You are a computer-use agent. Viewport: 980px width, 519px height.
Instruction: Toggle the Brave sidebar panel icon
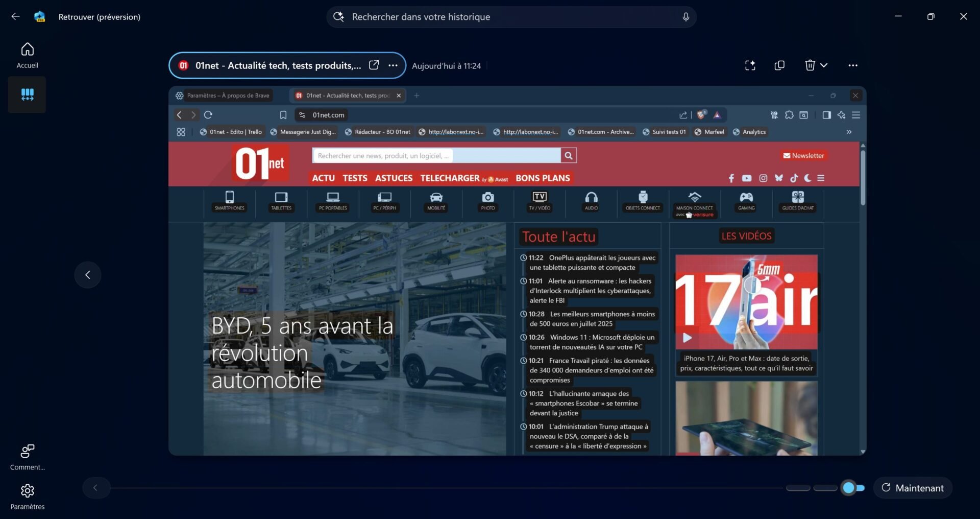[x=826, y=115]
